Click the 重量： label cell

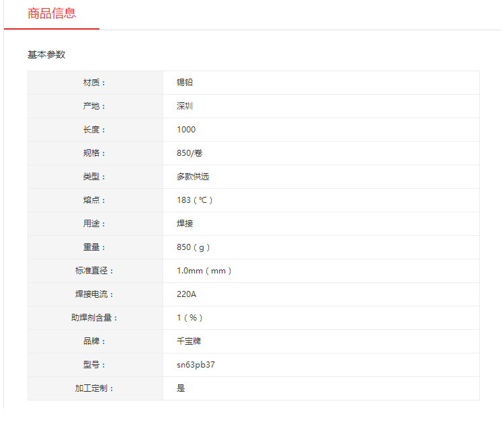click(x=95, y=247)
